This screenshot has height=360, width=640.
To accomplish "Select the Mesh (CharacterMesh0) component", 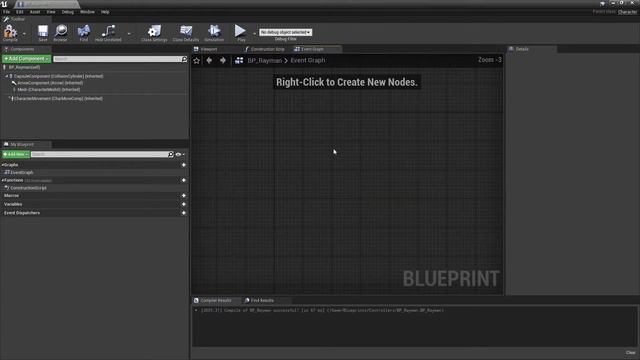I will (x=48, y=89).
